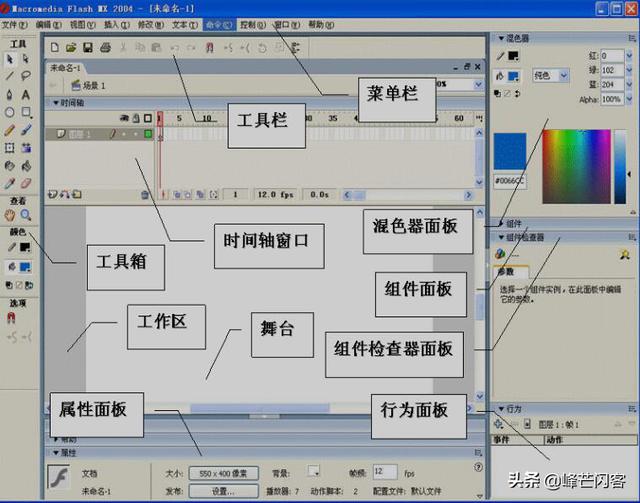640x503 pixels.
Task: Click the 帧频 frame rate field
Action: (384, 472)
